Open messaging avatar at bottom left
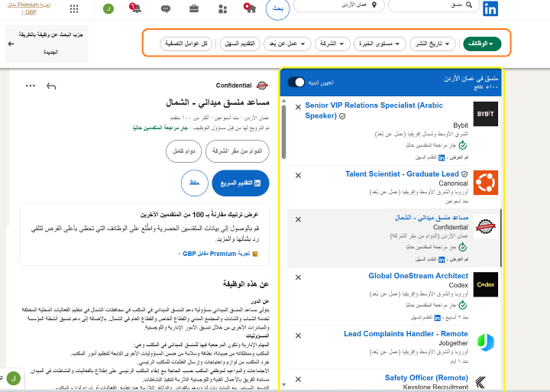550x392 pixels. (x=13, y=378)
